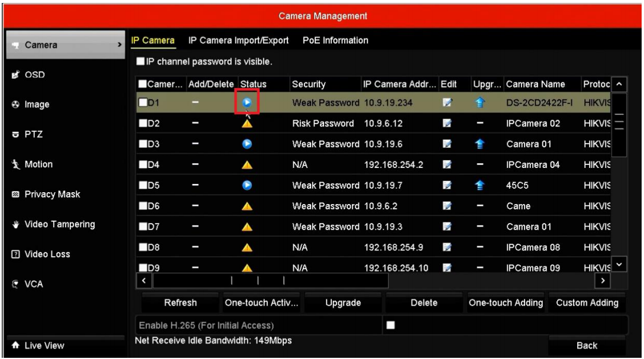Image resolution: width=644 pixels, height=359 pixels.
Task: Switch to IP Camera Import/Export tab
Action: (x=238, y=40)
